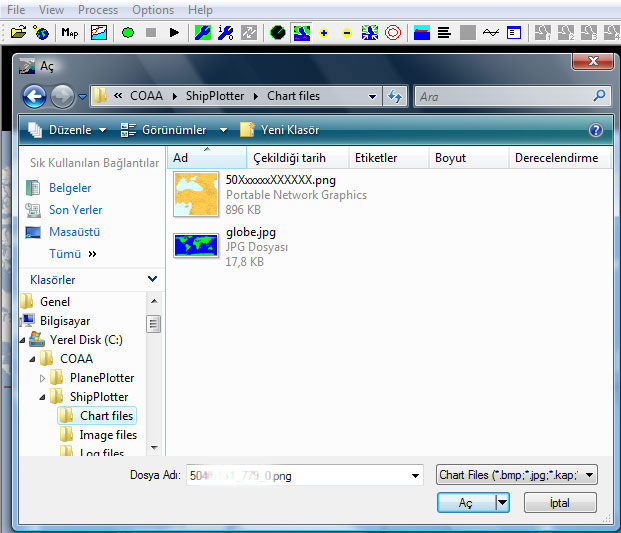Sort by the Ad column header
Viewport: 621px width, 533px height.
(x=207, y=158)
